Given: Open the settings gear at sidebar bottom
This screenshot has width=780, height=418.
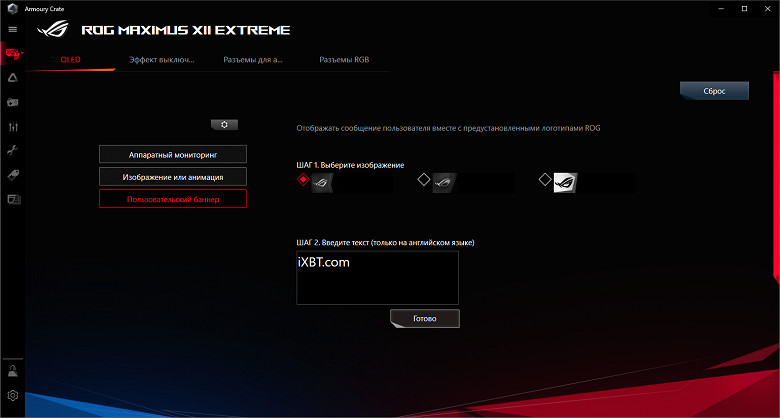Looking at the screenshot, I should click(x=13, y=396).
